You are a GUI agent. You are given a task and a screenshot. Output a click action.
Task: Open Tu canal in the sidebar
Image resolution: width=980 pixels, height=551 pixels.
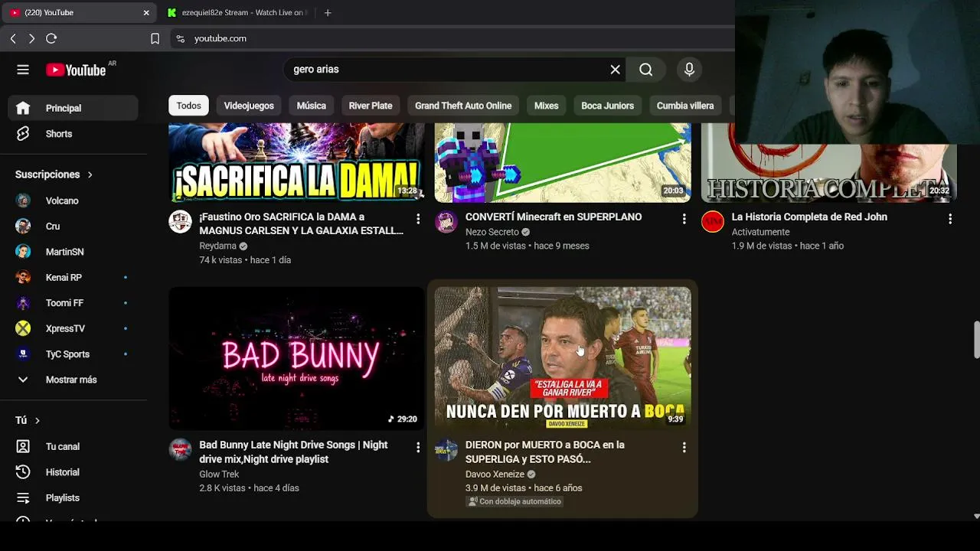pyautogui.click(x=73, y=447)
